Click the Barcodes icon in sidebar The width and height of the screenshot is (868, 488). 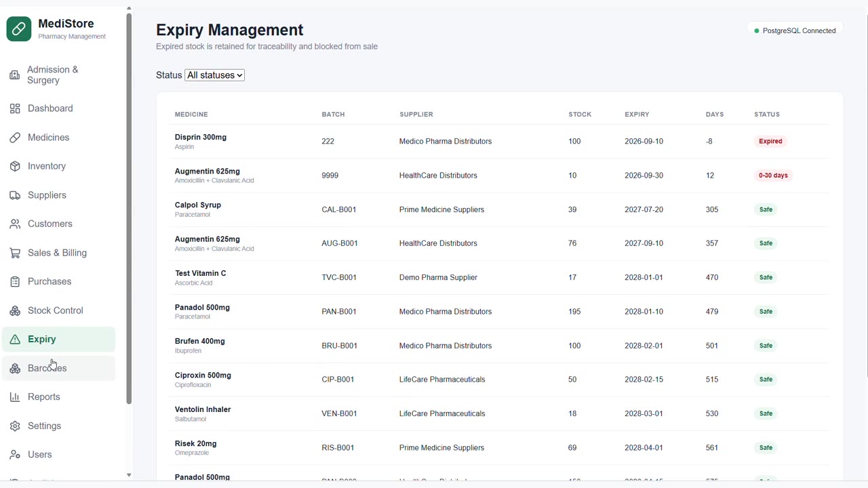pyautogui.click(x=15, y=368)
